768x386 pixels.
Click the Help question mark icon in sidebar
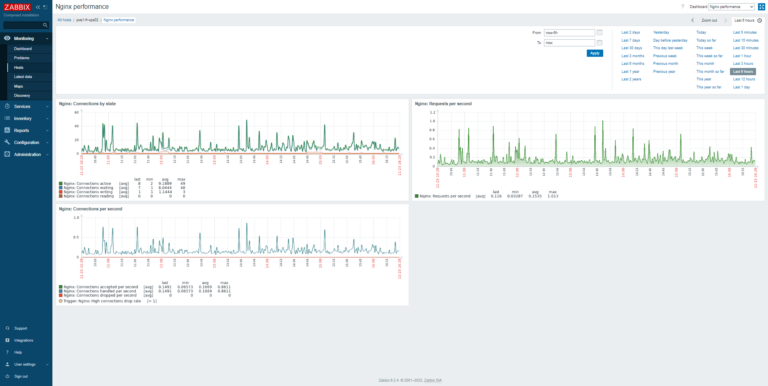point(7,352)
